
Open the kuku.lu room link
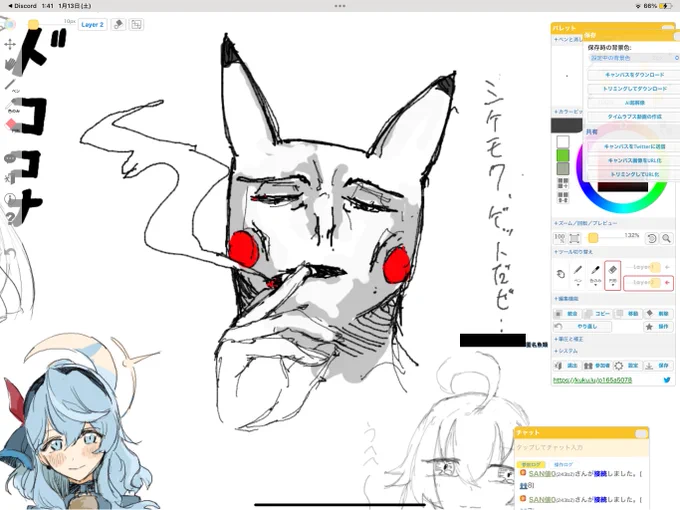(x=592, y=380)
